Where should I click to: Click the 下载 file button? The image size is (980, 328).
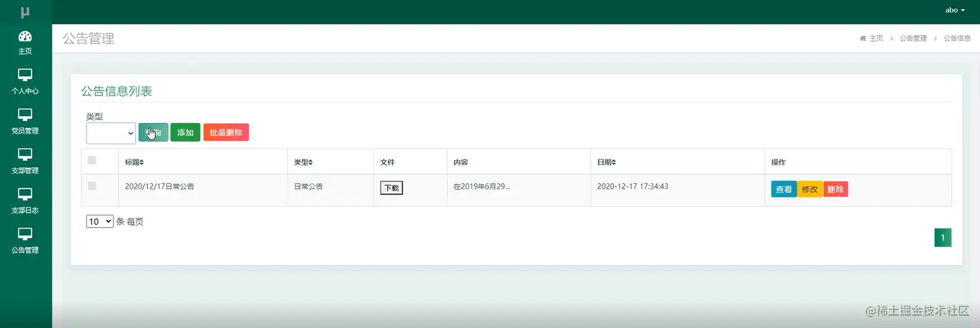[391, 188]
